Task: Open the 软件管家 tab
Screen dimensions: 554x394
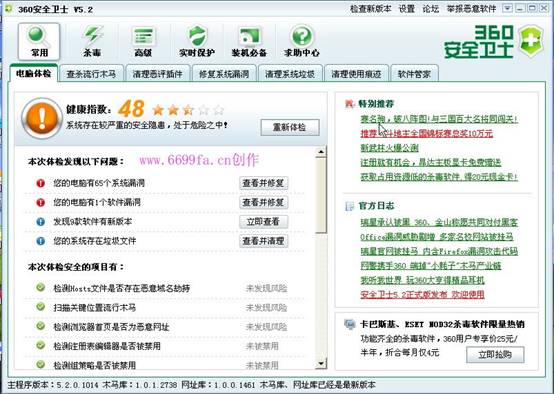Action: [x=414, y=74]
